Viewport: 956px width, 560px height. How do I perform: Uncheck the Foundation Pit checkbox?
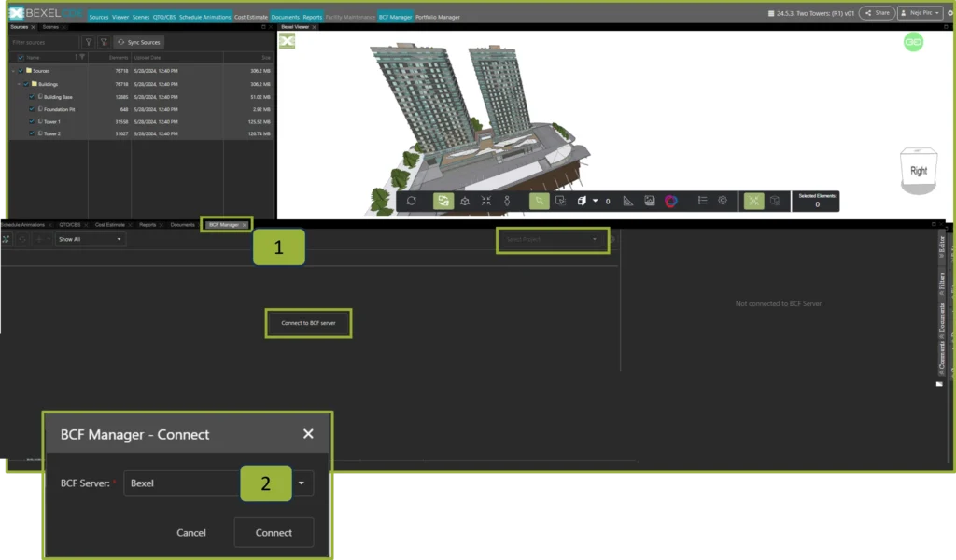(x=32, y=110)
